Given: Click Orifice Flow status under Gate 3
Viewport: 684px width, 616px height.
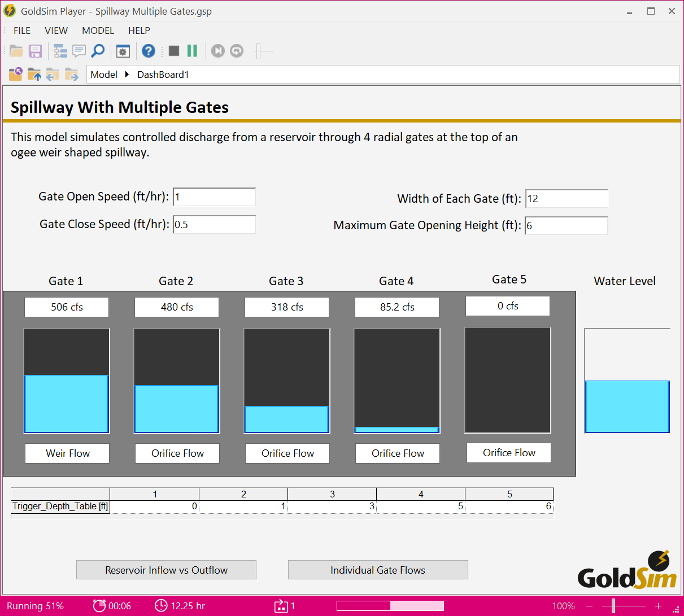Looking at the screenshot, I should point(287,453).
